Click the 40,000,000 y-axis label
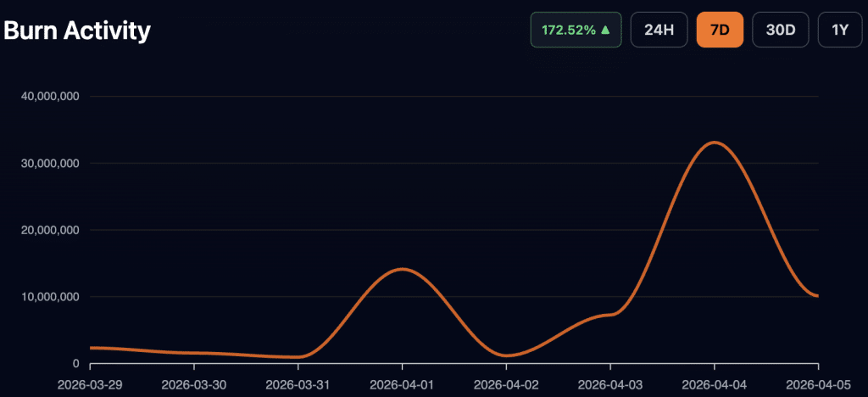This screenshot has width=868, height=397. tap(49, 97)
